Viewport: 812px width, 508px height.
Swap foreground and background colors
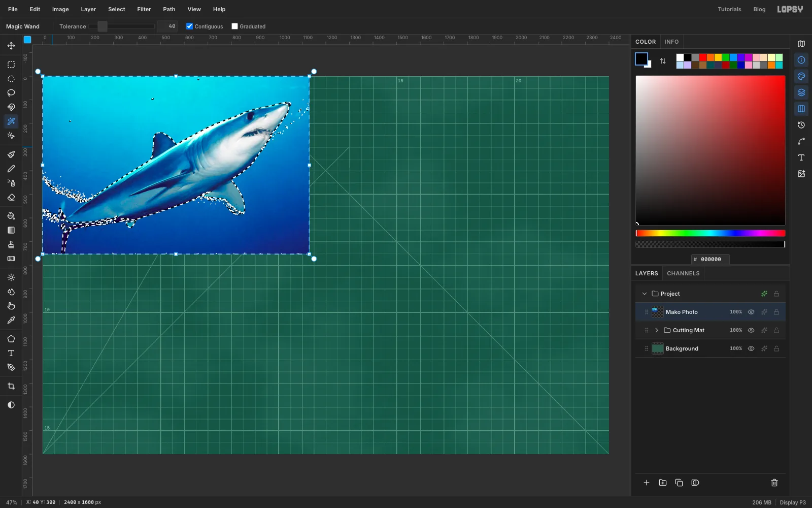point(663,61)
